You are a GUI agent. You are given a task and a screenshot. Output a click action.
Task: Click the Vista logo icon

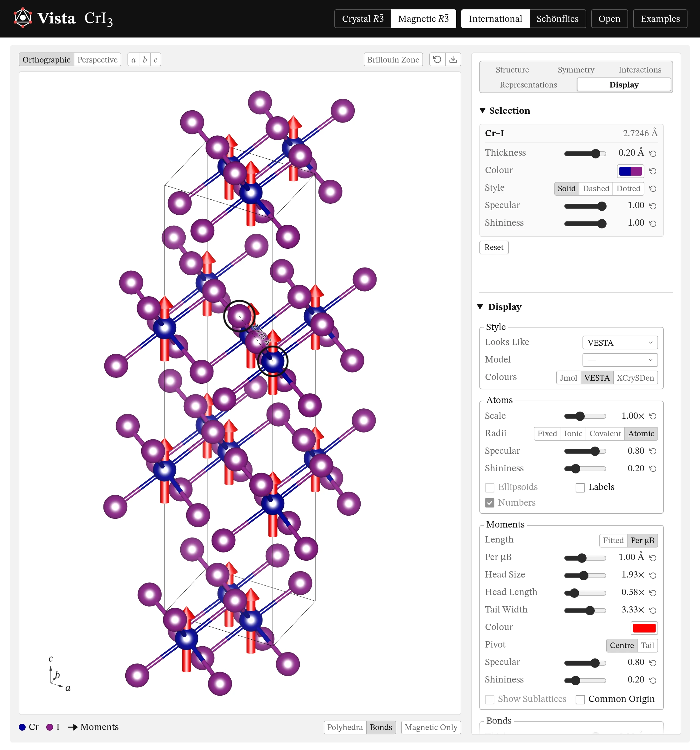[x=22, y=18]
